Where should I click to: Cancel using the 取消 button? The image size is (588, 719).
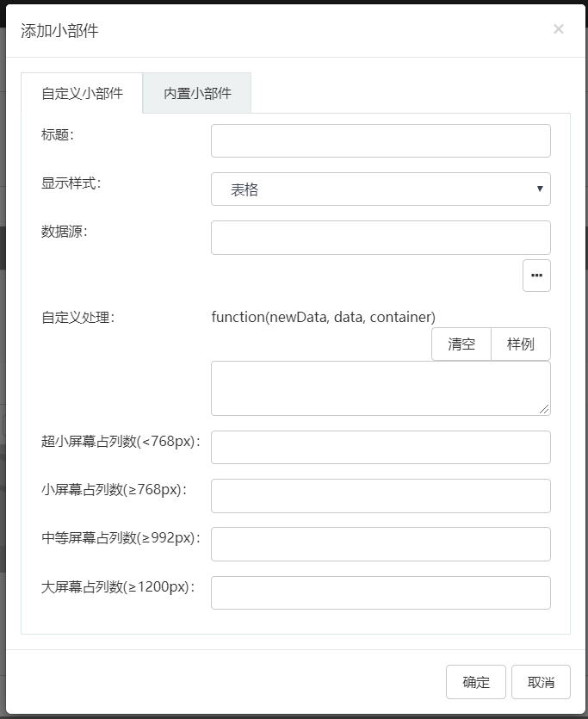pos(541,682)
